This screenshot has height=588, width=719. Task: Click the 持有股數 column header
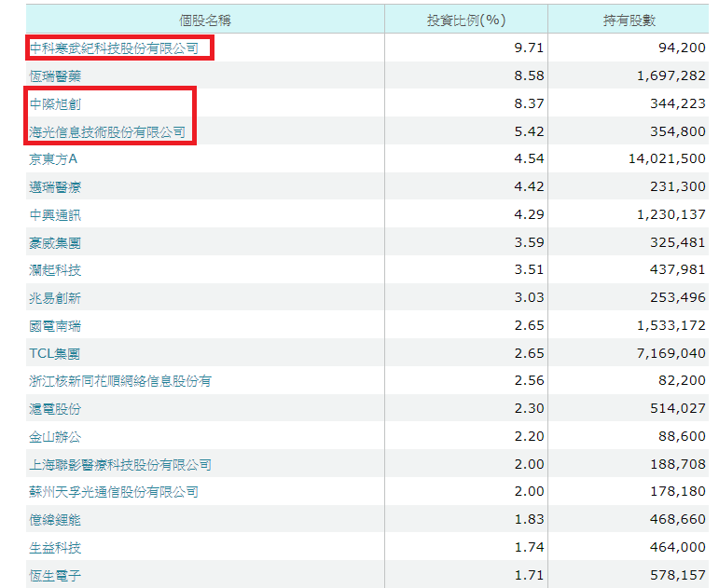[x=629, y=21]
